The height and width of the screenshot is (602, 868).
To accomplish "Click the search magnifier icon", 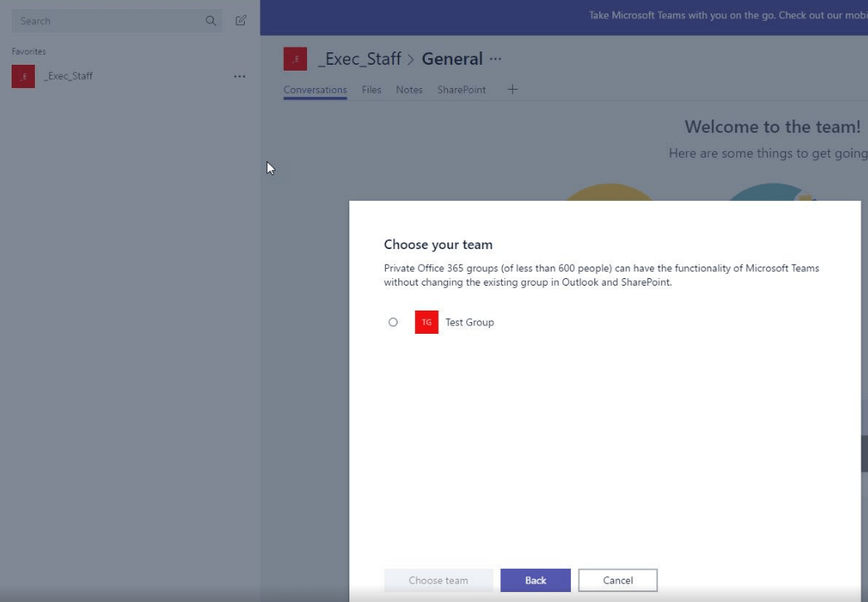I will (x=210, y=21).
